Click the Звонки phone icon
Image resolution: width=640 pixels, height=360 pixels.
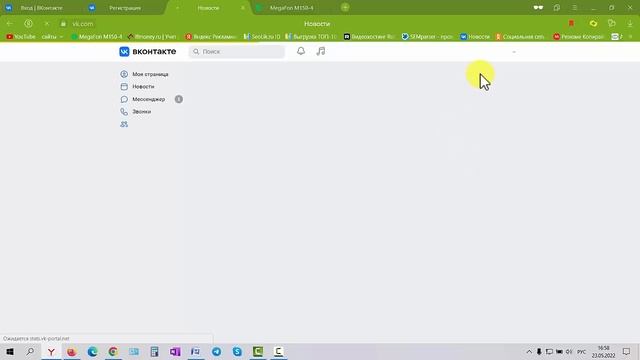pos(124,111)
